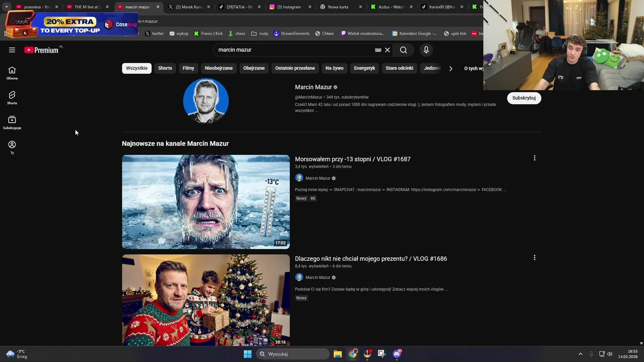This screenshot has width=644, height=362.
Task: Select the Obejrzane filter chip
Action: point(254,68)
